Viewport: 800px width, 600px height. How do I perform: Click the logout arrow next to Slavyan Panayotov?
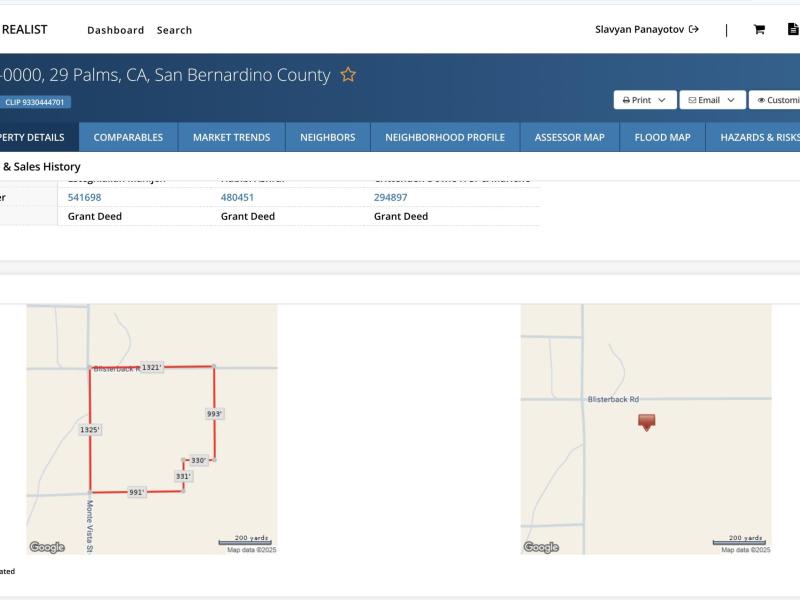tap(694, 30)
